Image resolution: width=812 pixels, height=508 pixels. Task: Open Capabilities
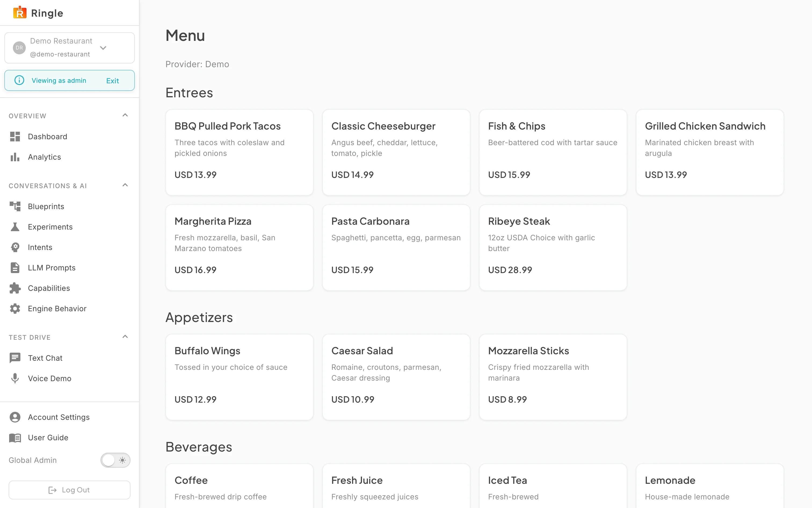tap(70, 288)
